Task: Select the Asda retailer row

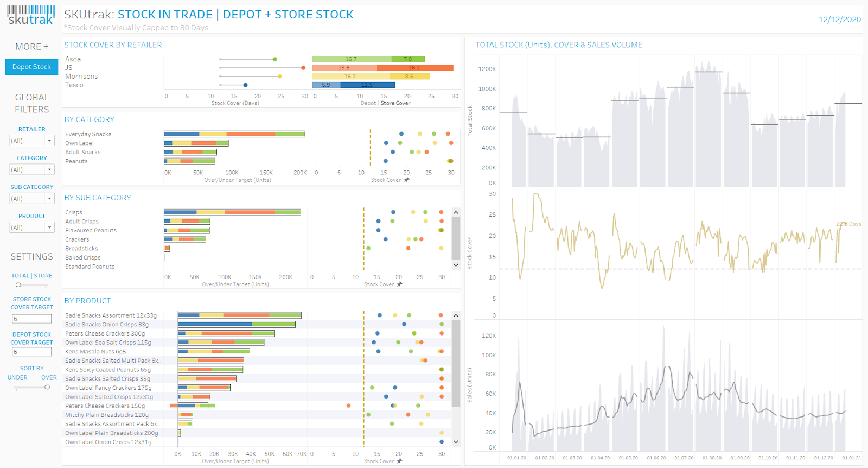Action: pyautogui.click(x=73, y=59)
